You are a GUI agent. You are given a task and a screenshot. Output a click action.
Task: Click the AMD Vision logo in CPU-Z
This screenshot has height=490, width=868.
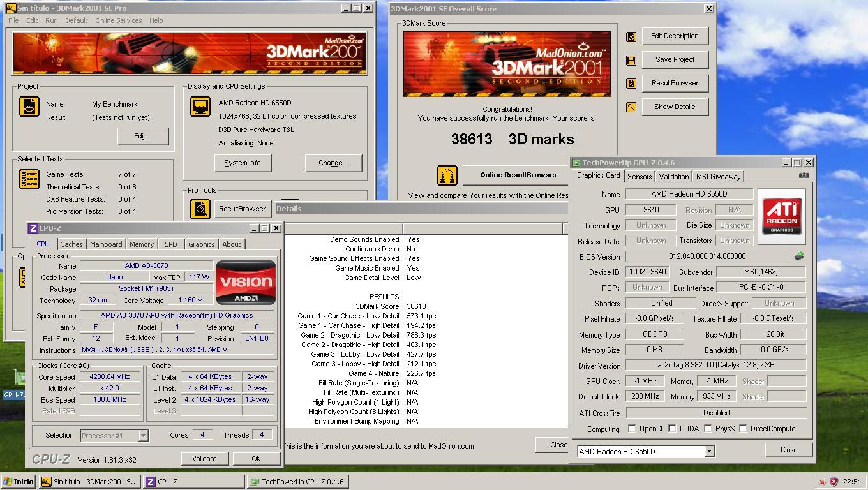246,282
